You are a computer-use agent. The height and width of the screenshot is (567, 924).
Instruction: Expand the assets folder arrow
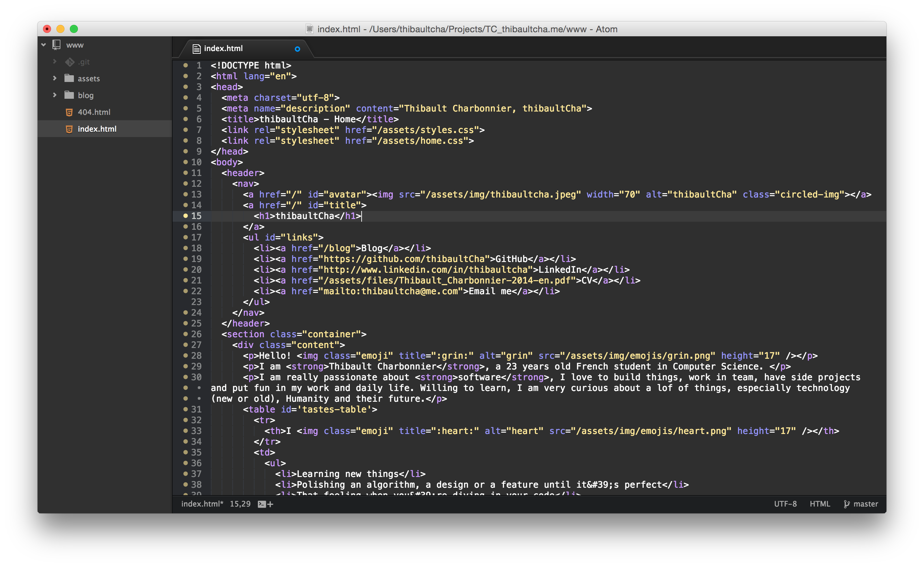55,78
